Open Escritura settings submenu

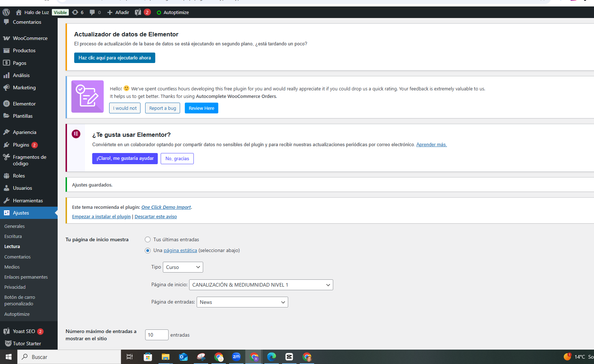pyautogui.click(x=13, y=237)
